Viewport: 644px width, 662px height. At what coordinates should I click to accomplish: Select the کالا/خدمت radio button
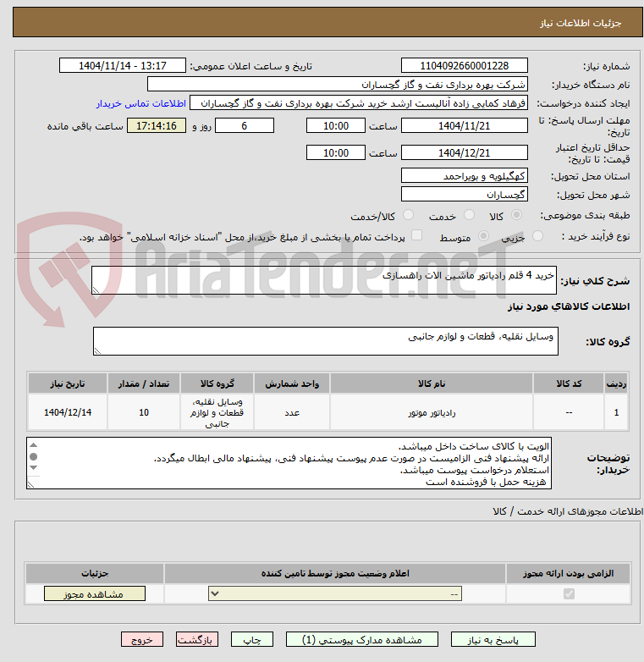[408, 215]
